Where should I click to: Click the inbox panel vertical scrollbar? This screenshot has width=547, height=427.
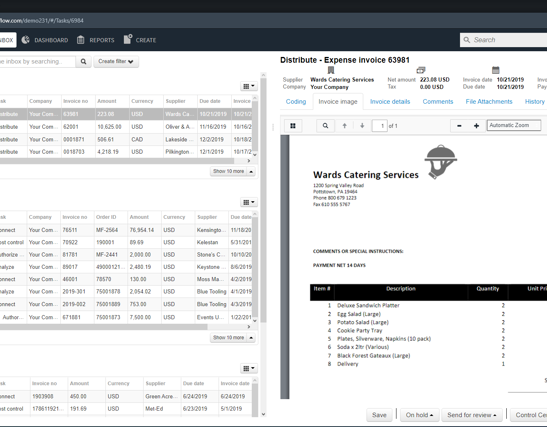point(263,199)
